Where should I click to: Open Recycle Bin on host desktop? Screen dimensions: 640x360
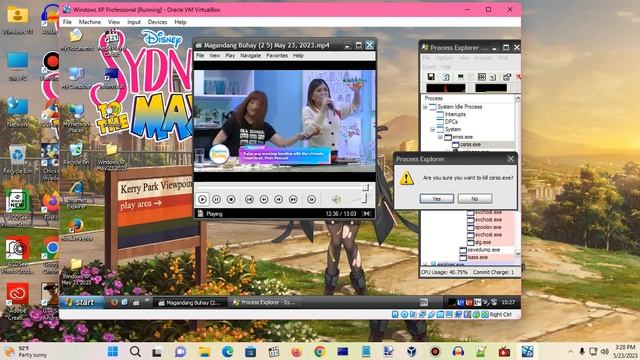click(17, 160)
